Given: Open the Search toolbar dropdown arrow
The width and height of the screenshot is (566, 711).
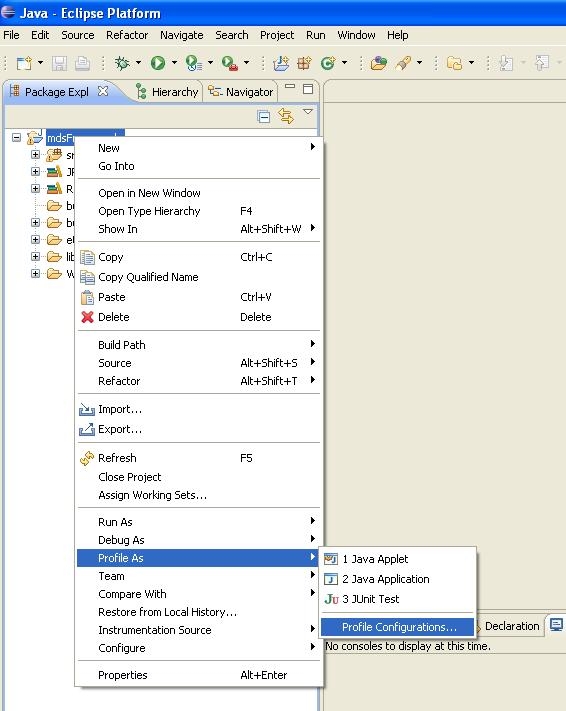Looking at the screenshot, I should 419,63.
